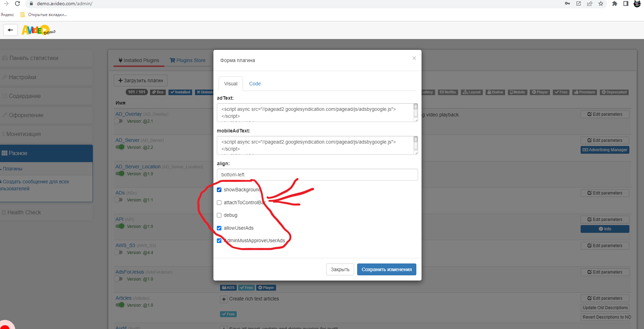The height and width of the screenshot is (329, 644).
Task: Click Загрузить плагин button
Action: click(x=141, y=81)
